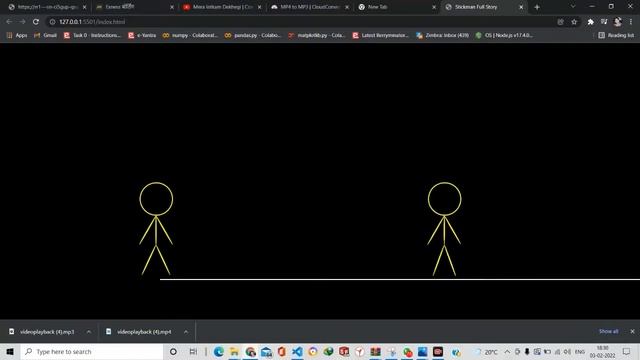Click the left stickman's head
Viewport: 640px width, 360px height.
[x=156, y=199]
